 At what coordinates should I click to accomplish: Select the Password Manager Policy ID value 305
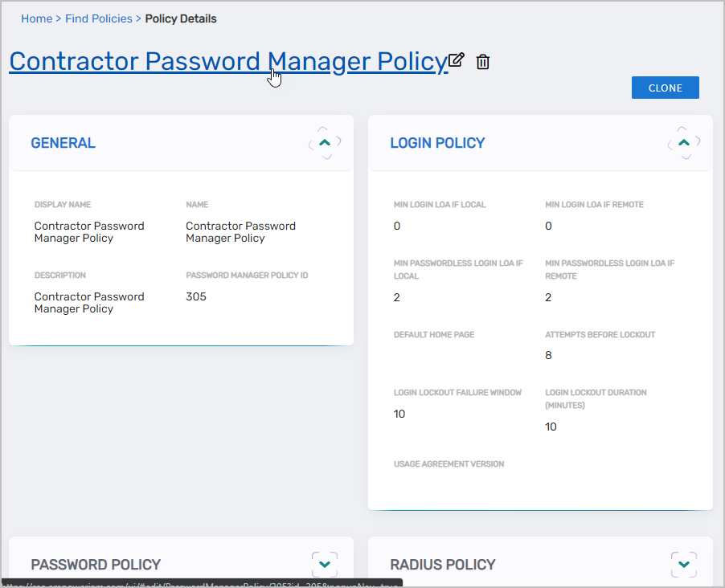[x=196, y=296]
